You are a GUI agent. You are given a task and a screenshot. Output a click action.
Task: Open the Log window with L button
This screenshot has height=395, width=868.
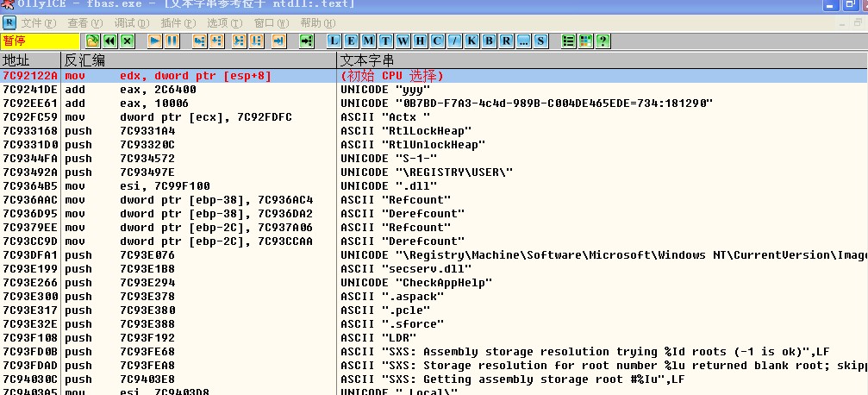coord(334,41)
